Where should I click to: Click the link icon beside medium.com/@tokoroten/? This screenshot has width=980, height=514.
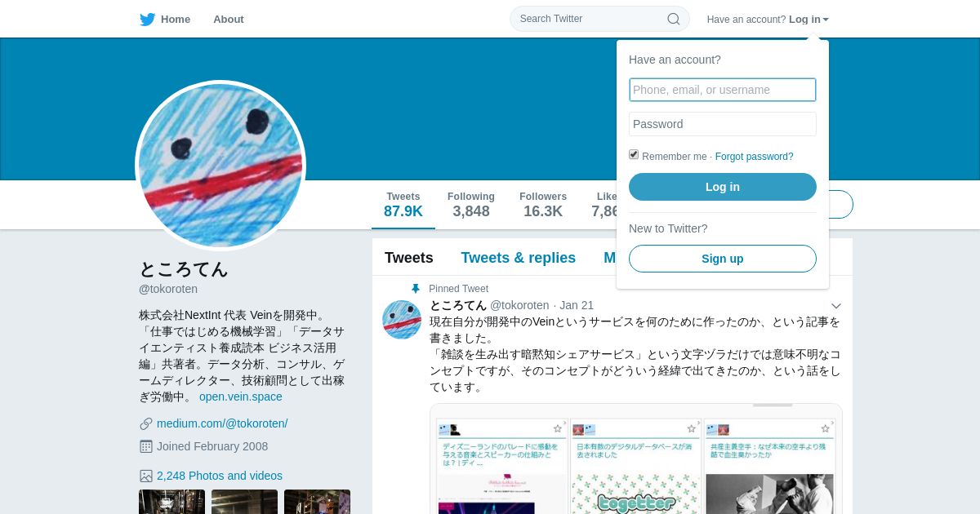(146, 423)
